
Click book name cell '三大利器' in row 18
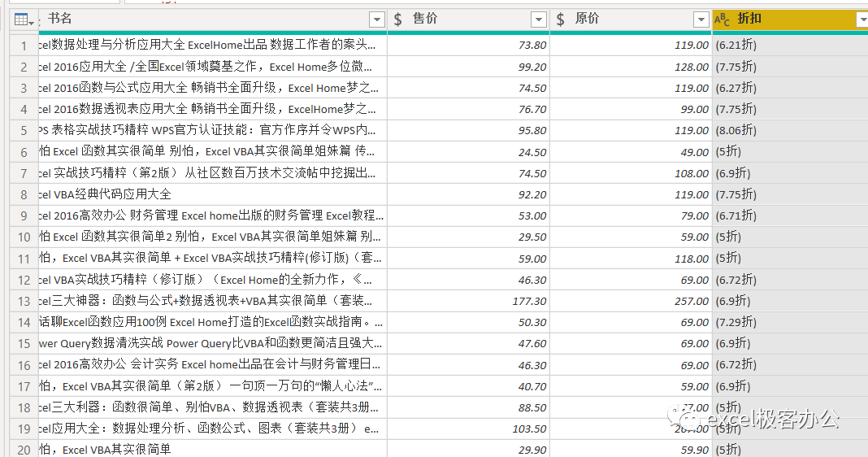213,407
